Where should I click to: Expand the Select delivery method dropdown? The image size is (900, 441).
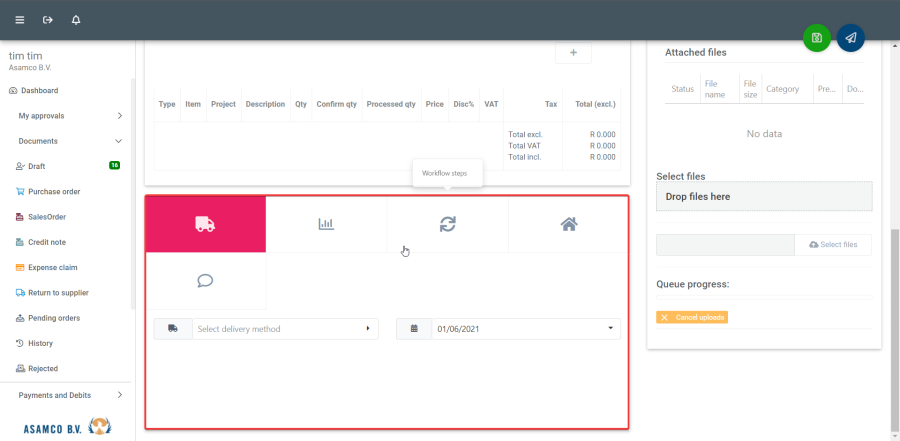point(278,329)
